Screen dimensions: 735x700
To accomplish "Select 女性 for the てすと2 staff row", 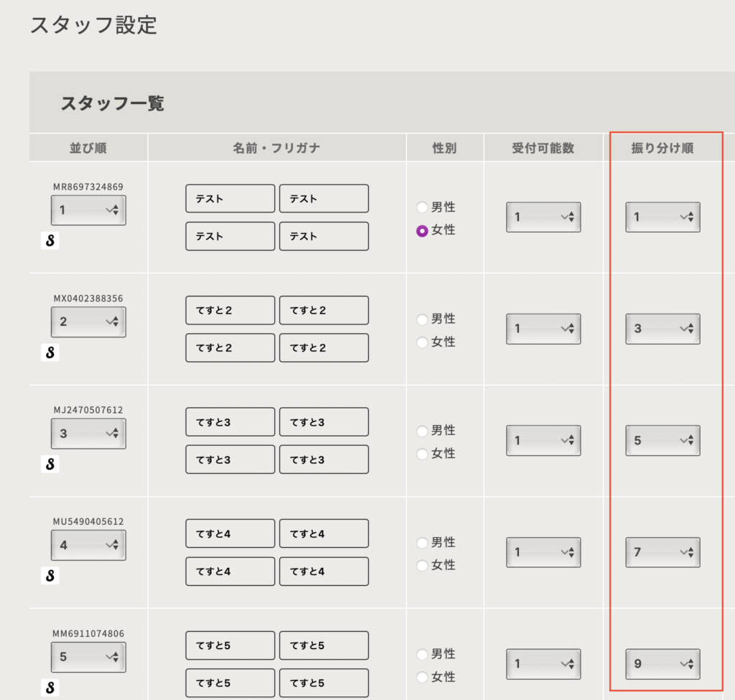I will (422, 342).
